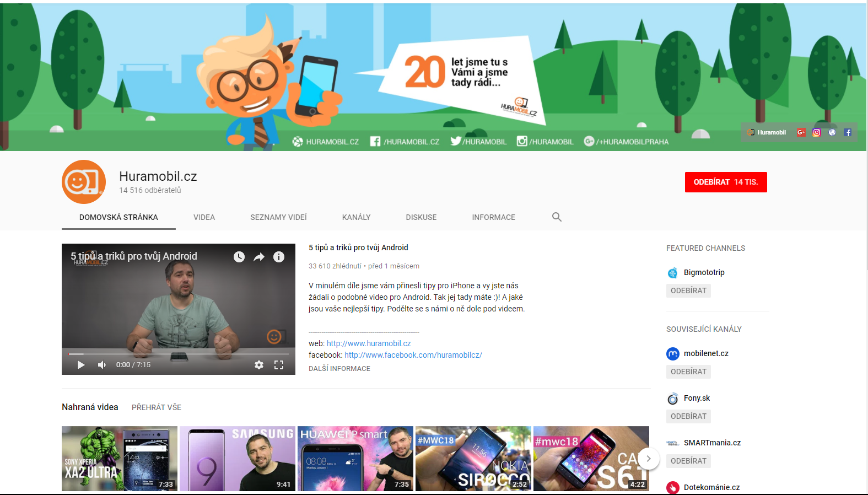View the INFORMACE tab
Image resolution: width=868 pixels, height=495 pixels.
(x=494, y=217)
